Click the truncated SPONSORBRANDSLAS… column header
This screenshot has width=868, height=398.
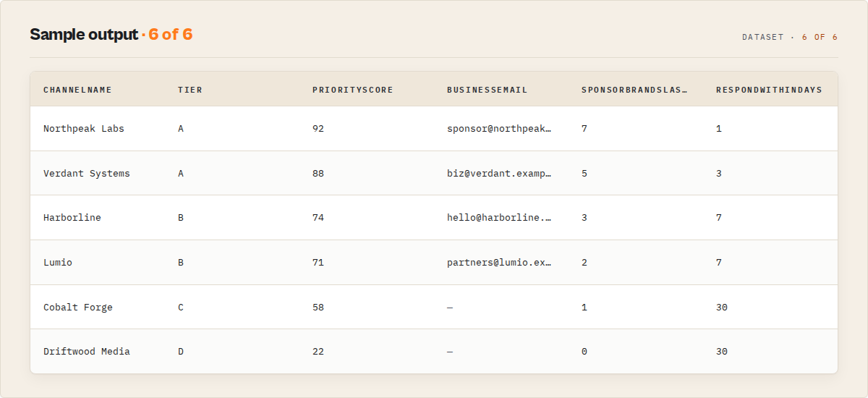634,90
